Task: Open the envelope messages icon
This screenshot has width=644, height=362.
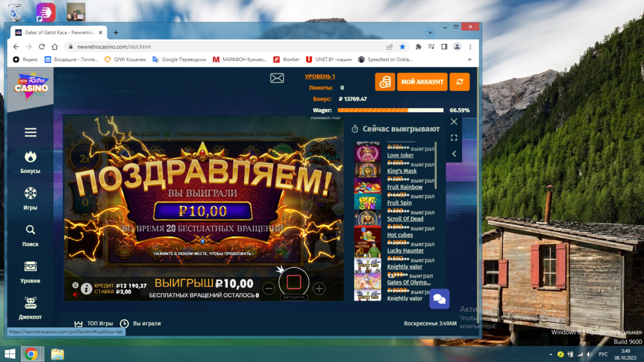Action: (277, 78)
